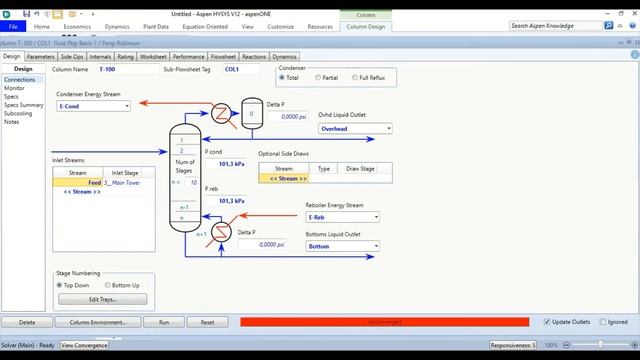Click the zoom in plus icon
This screenshot has width=640, height=360.
pyautogui.click(x=634, y=345)
